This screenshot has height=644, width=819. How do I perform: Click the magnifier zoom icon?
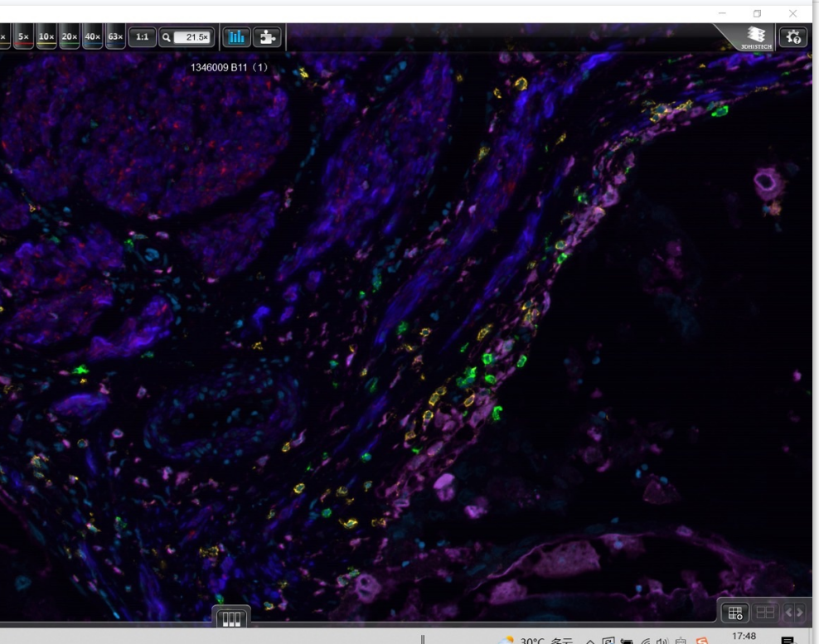coord(166,37)
